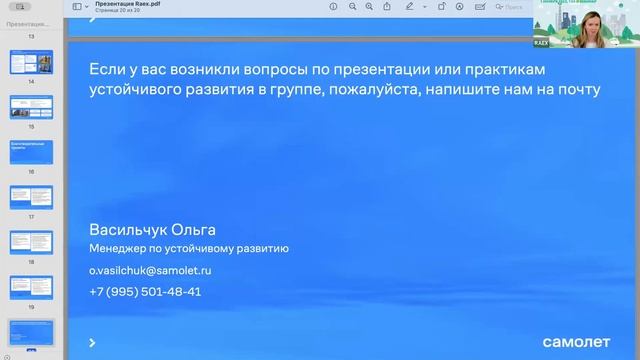The image size is (640, 360).
Task: Expand the highlight color dropdown arrow
Action: pos(424,7)
